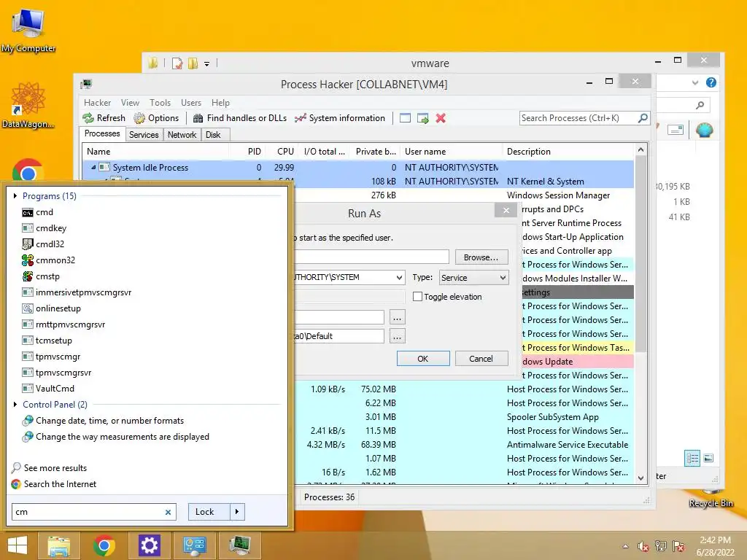Open vmware quick access toolbar dropdown

(x=206, y=63)
